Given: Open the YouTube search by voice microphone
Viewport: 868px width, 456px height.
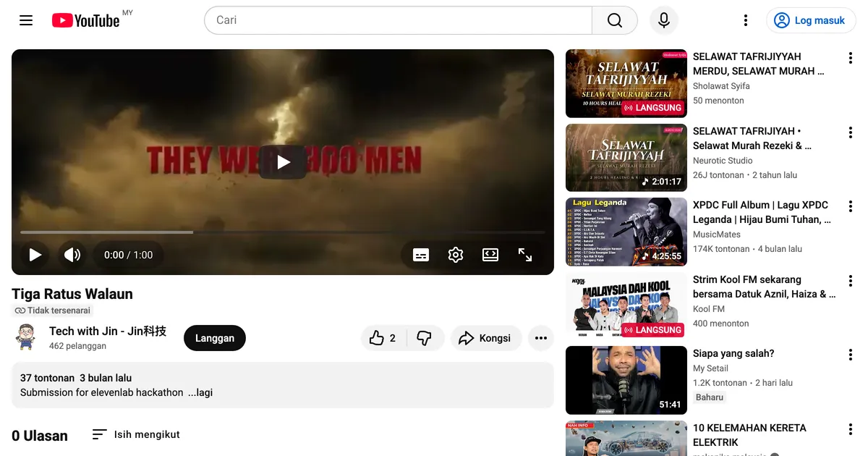Looking at the screenshot, I should point(663,20).
